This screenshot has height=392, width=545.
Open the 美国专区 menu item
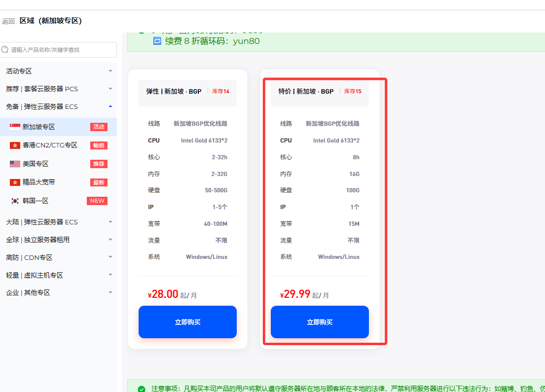point(36,164)
